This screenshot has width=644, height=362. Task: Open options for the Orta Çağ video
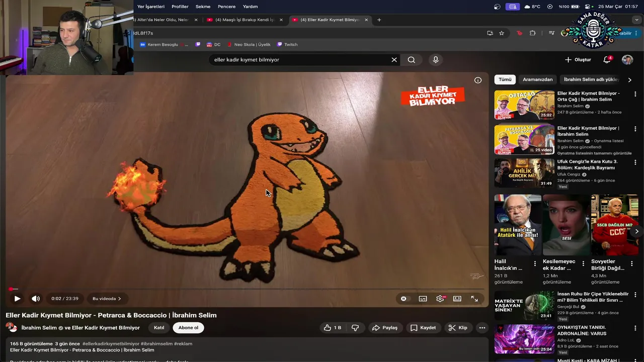(635, 94)
